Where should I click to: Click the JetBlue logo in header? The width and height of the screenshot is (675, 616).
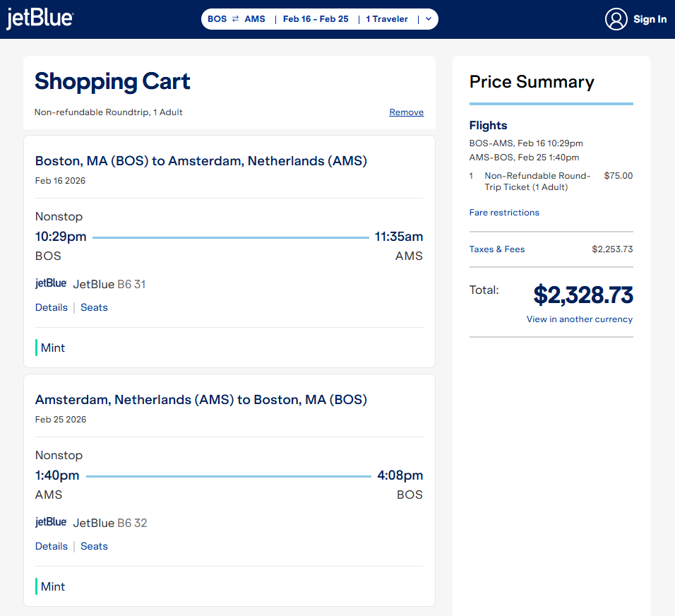click(40, 18)
